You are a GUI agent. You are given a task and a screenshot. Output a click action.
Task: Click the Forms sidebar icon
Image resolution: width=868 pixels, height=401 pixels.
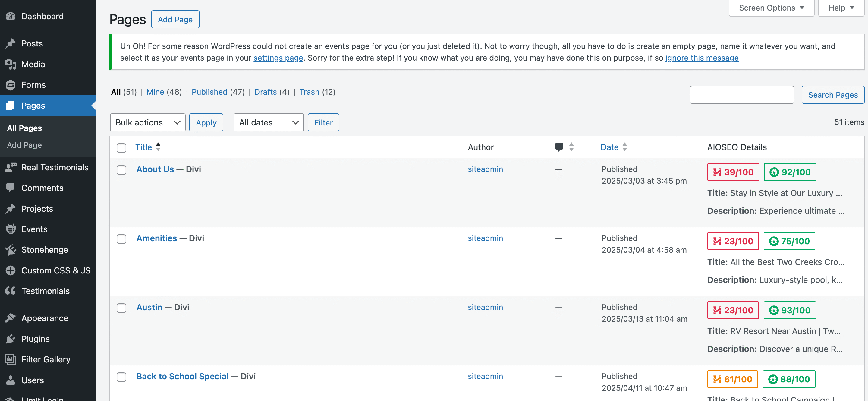(x=11, y=85)
